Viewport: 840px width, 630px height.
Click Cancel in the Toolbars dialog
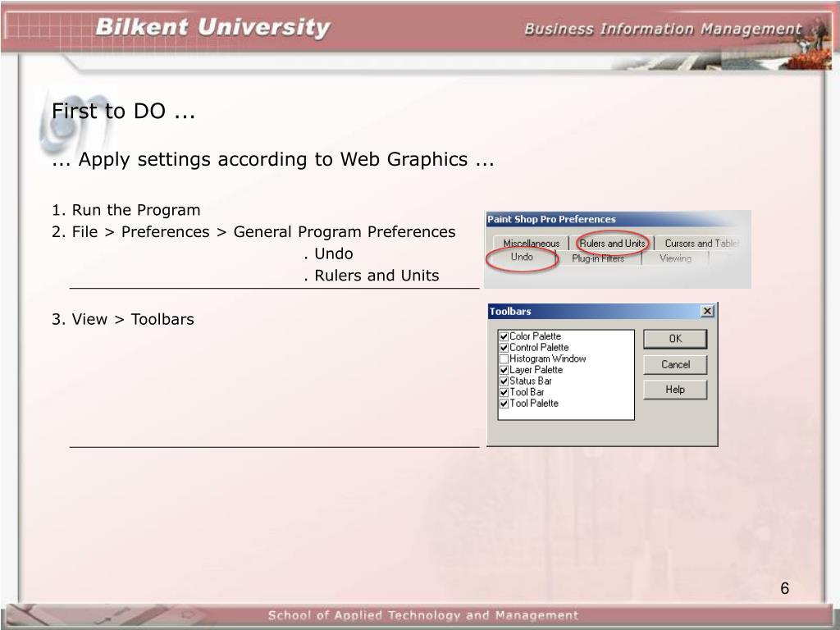coord(675,364)
